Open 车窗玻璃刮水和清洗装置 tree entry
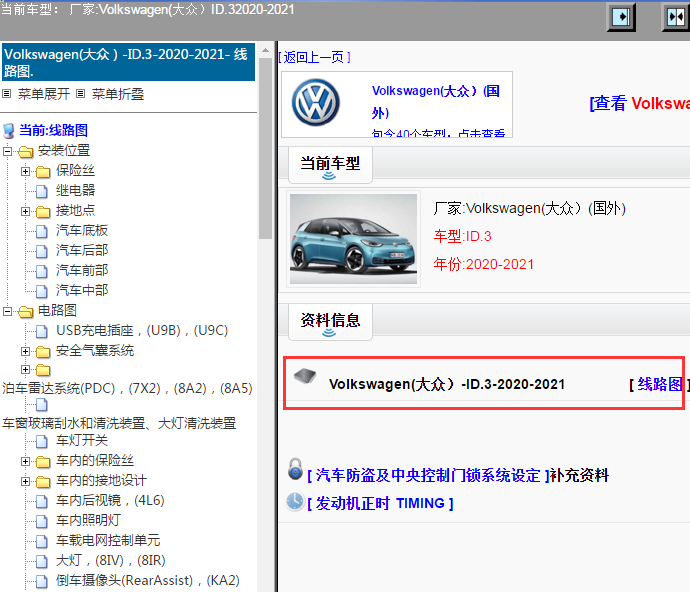The height and width of the screenshot is (592, 690). [x=119, y=423]
